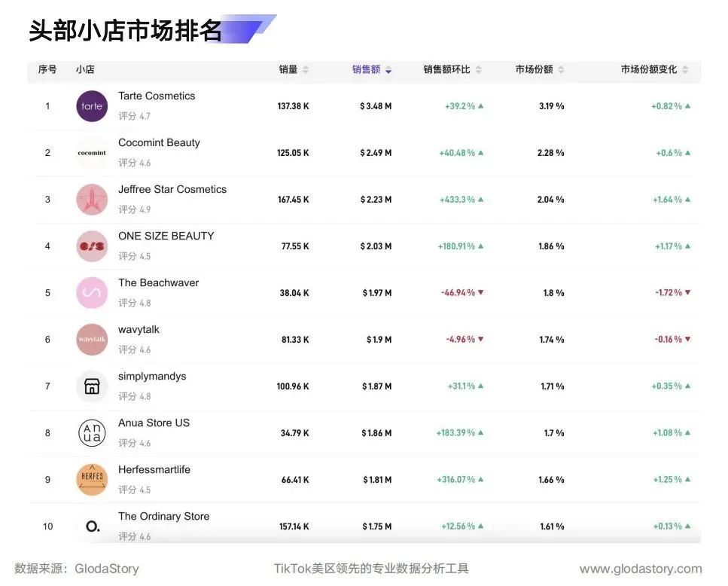Screen dimensions: 728x586
Task: Click The Beachwaver pink logo
Action: pyautogui.click(x=92, y=293)
